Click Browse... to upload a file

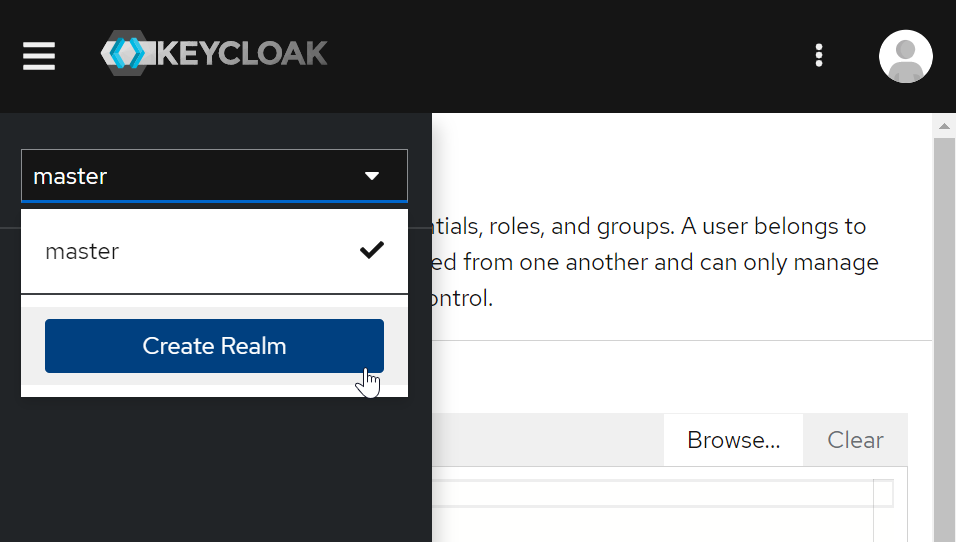[733, 440]
